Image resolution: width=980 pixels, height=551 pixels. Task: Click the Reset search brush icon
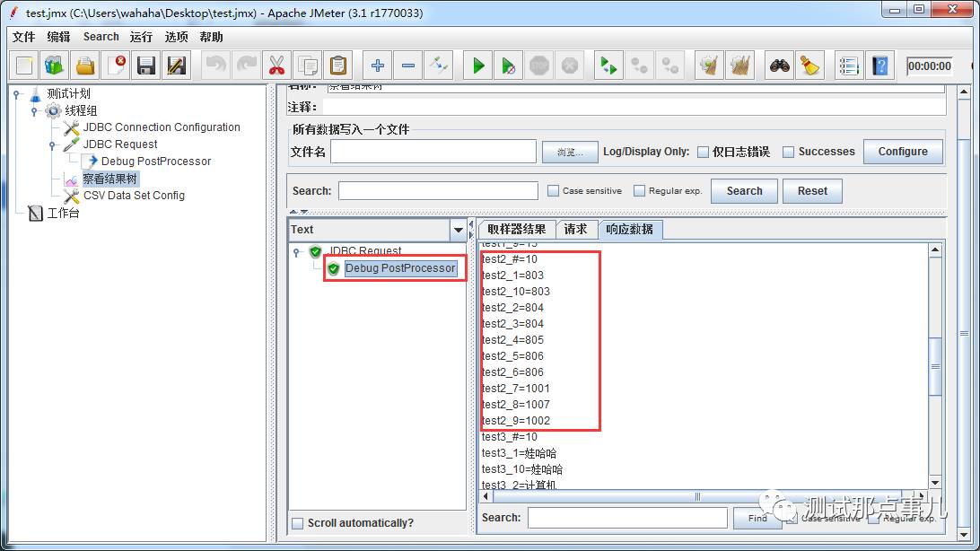point(810,65)
